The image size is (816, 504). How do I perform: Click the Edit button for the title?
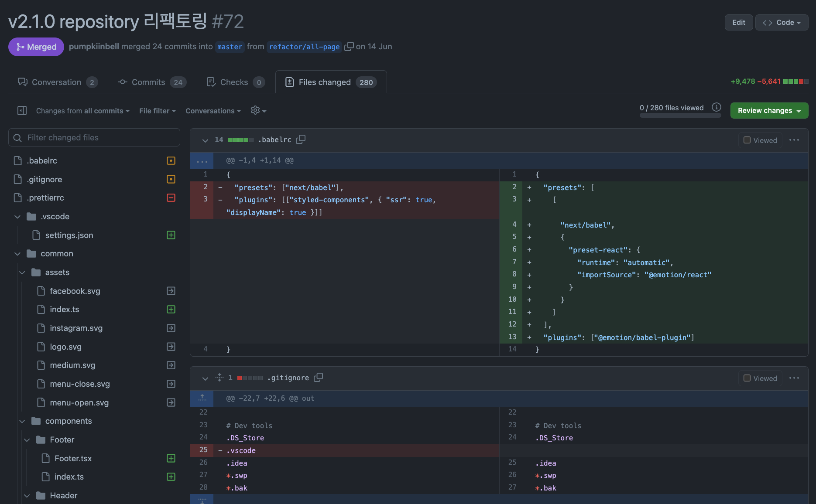tap(738, 23)
